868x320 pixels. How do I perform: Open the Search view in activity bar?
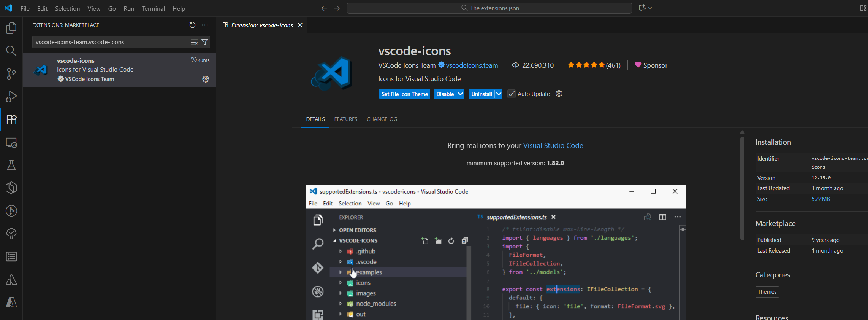coord(11,51)
